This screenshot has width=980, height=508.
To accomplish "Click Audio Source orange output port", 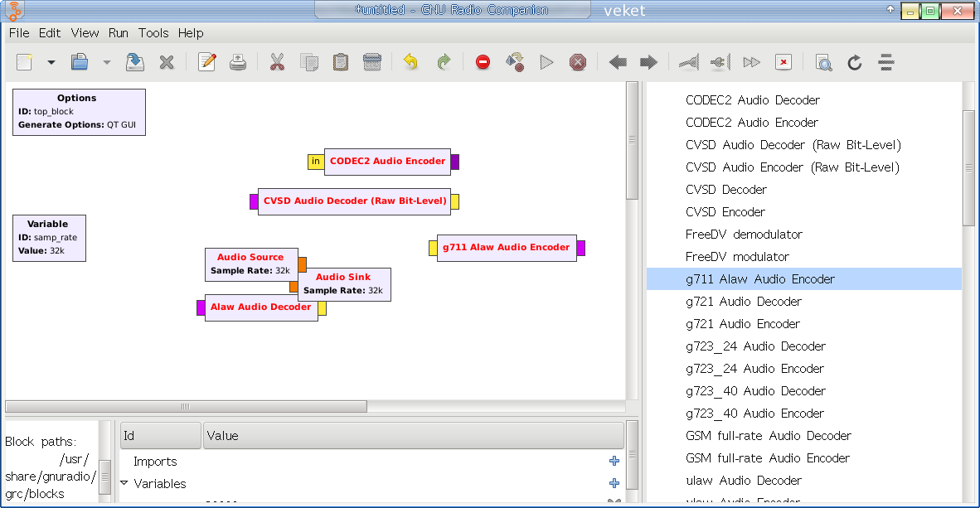I will click(302, 264).
